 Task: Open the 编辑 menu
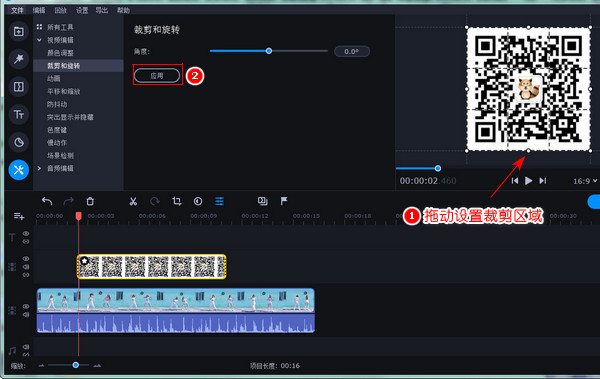(39, 10)
